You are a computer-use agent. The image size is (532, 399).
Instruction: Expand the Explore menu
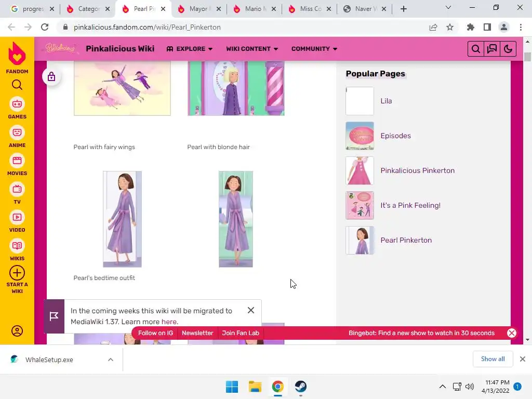[x=190, y=49]
